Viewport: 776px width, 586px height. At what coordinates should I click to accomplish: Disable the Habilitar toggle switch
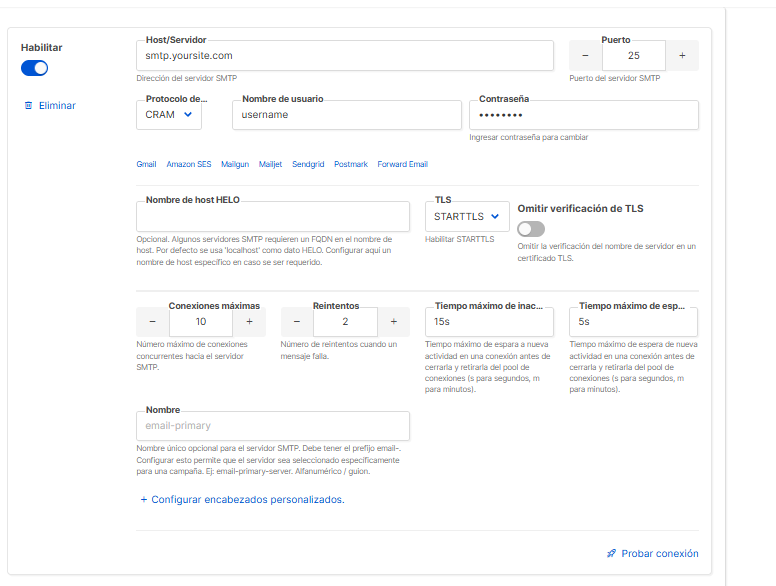(35, 68)
